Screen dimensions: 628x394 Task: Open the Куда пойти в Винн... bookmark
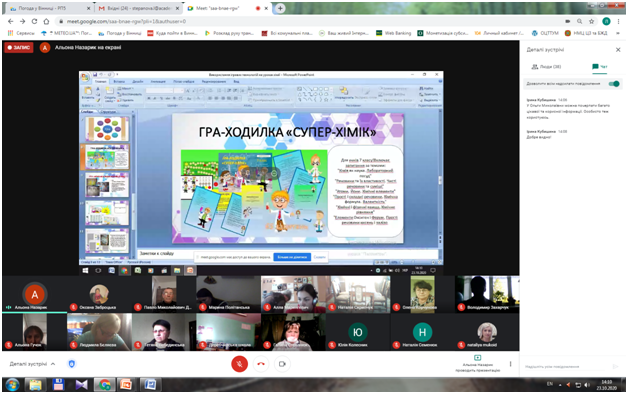click(x=172, y=33)
